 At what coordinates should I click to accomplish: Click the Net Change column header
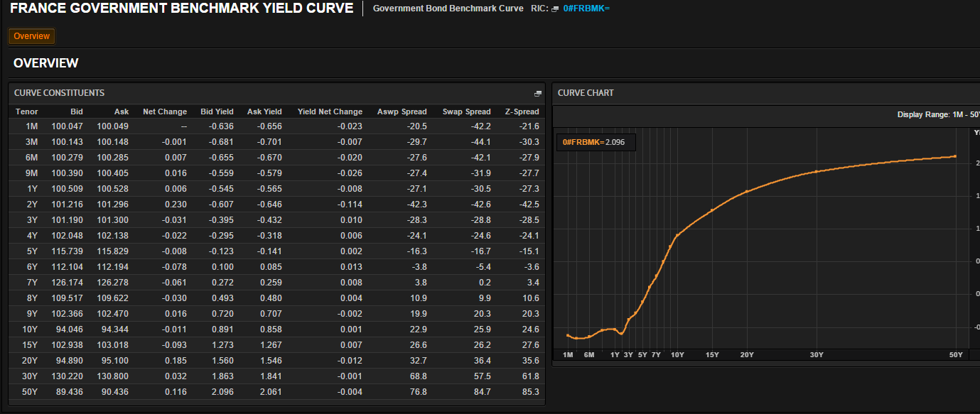pyautogui.click(x=165, y=111)
